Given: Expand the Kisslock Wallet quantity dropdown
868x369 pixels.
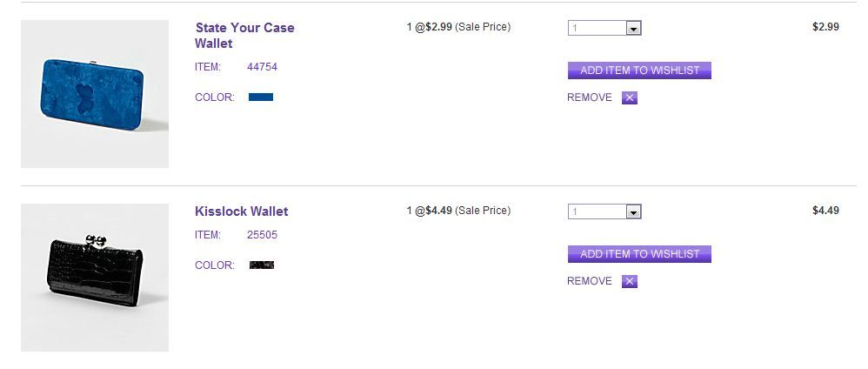Looking at the screenshot, I should [633, 212].
